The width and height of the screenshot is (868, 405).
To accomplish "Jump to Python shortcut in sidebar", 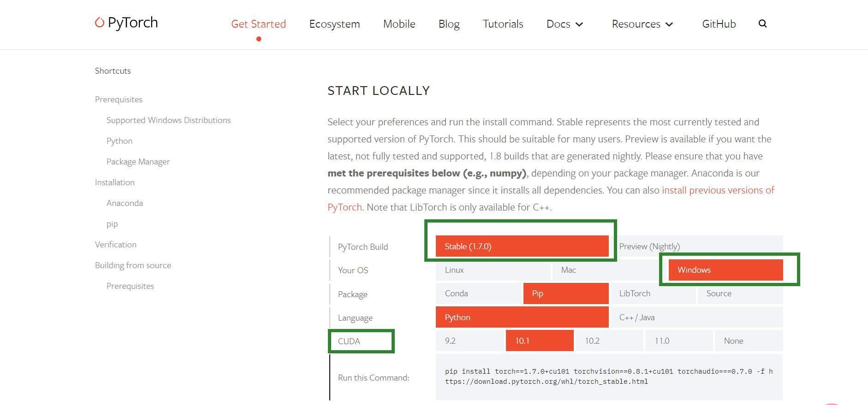I will (x=119, y=141).
